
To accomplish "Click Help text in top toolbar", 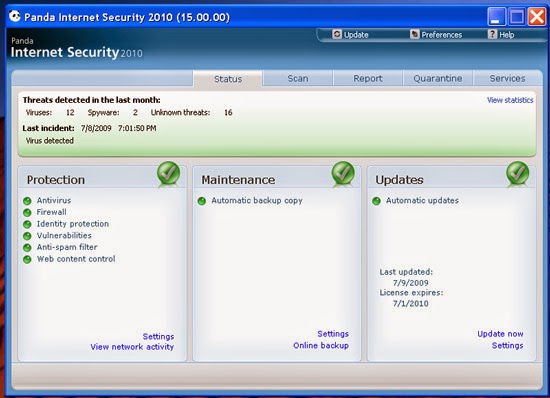I will point(507,35).
